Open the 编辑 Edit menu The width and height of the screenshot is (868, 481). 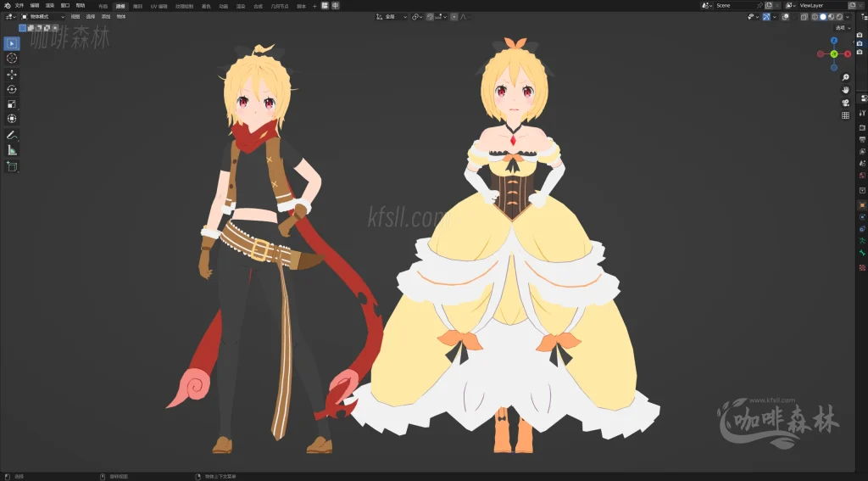click(x=34, y=6)
